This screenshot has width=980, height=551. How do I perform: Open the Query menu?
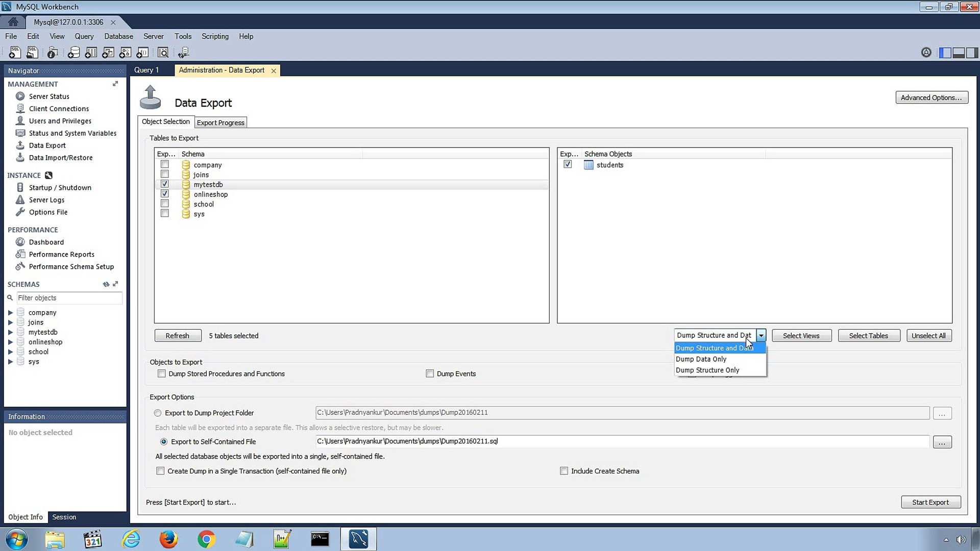tap(84, 36)
